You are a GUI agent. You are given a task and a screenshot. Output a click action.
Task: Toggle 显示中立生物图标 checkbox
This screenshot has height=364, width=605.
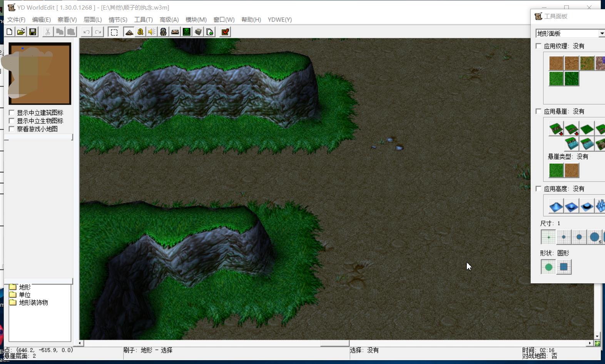[x=12, y=121]
